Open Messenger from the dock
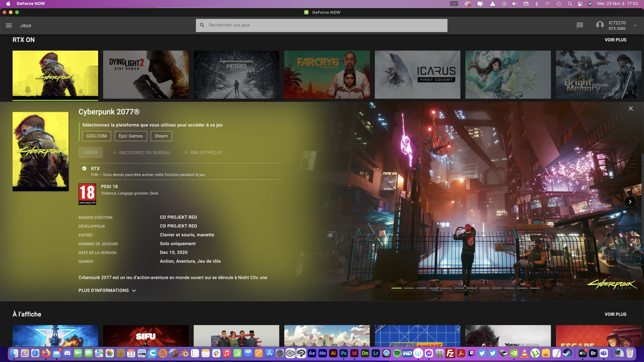644x362 pixels. tap(429, 353)
